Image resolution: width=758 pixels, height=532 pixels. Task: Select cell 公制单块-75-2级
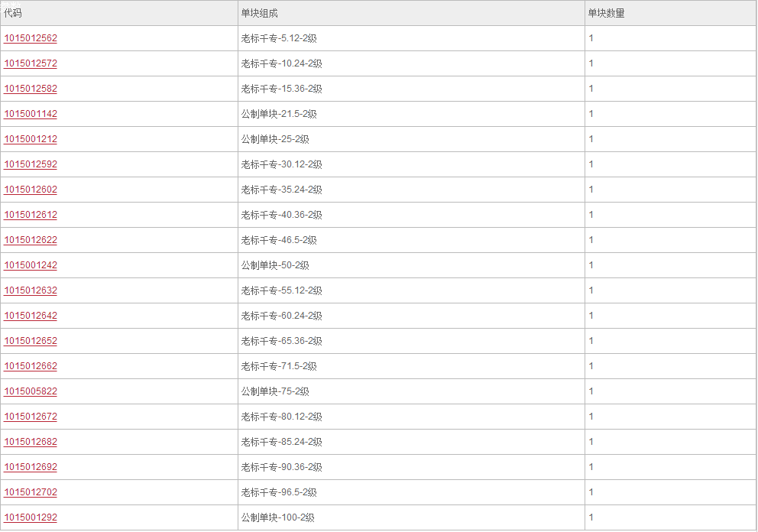coord(411,391)
